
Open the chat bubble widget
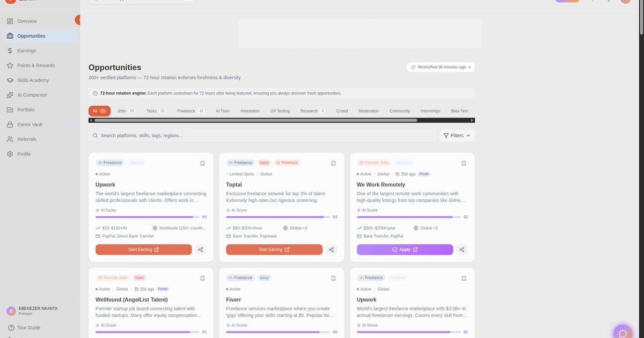623,333
